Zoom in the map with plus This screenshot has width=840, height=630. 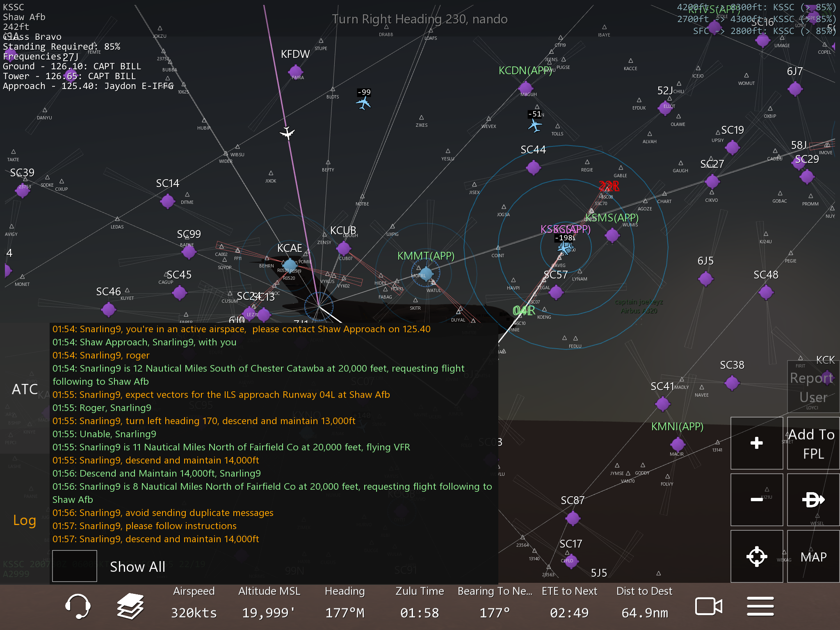[x=756, y=443]
